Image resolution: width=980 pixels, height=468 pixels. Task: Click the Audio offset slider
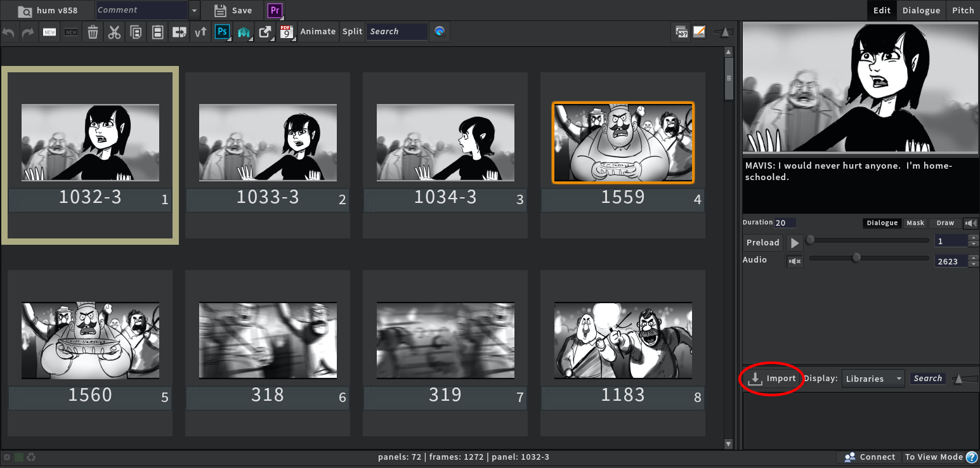click(x=868, y=258)
